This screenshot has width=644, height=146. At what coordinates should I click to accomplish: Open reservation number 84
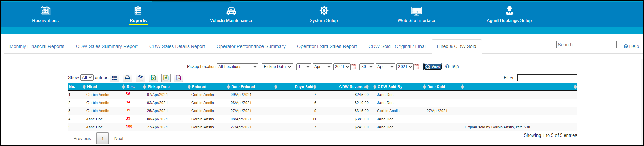tap(128, 102)
